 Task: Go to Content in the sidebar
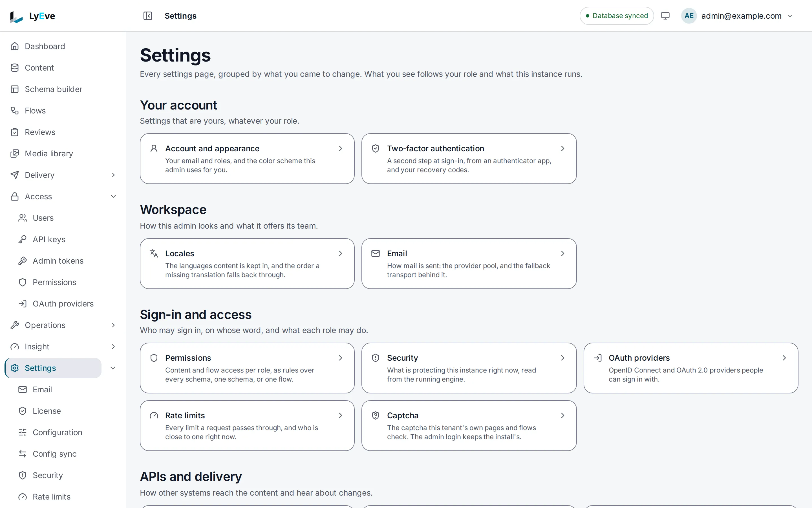click(x=63, y=68)
